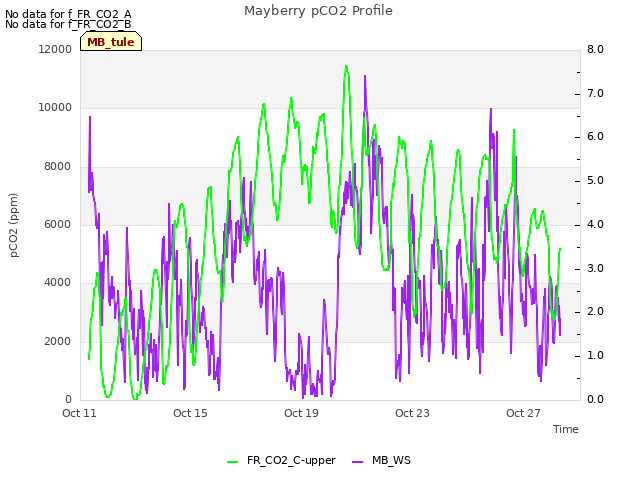Click the 10000 left axis value
640x480 pixels.
coord(55,107)
